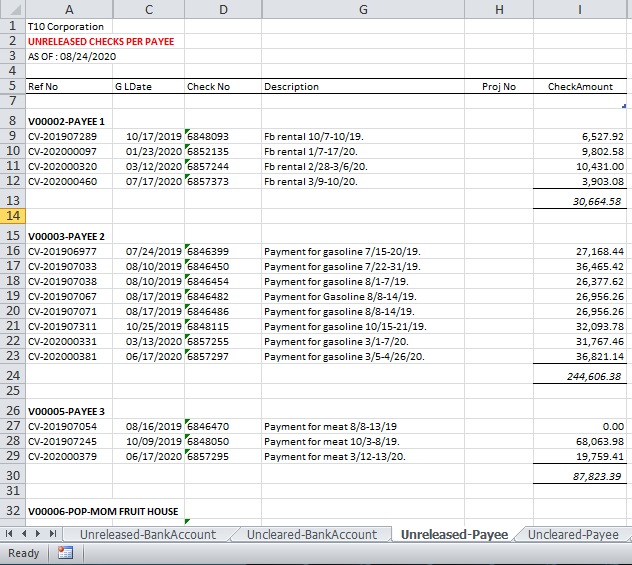Switch to the Uncleared-BankAccount sheet

(312, 534)
